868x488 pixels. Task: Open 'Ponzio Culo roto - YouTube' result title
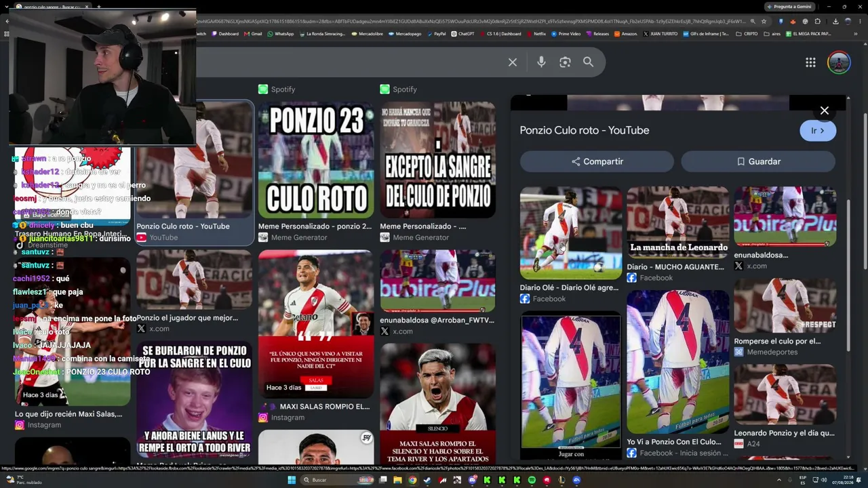[183, 226]
